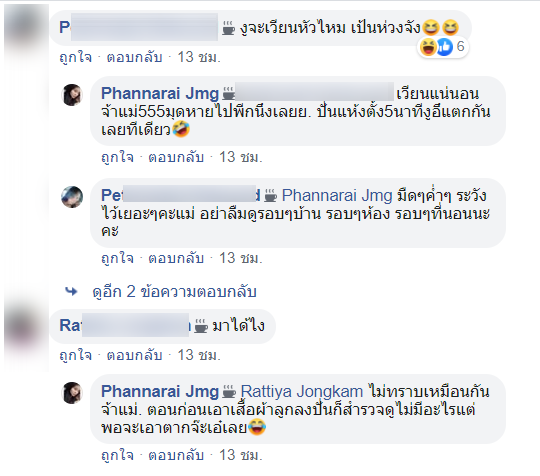Open Phannarai Jmg's avatar on first reply

click(72, 94)
